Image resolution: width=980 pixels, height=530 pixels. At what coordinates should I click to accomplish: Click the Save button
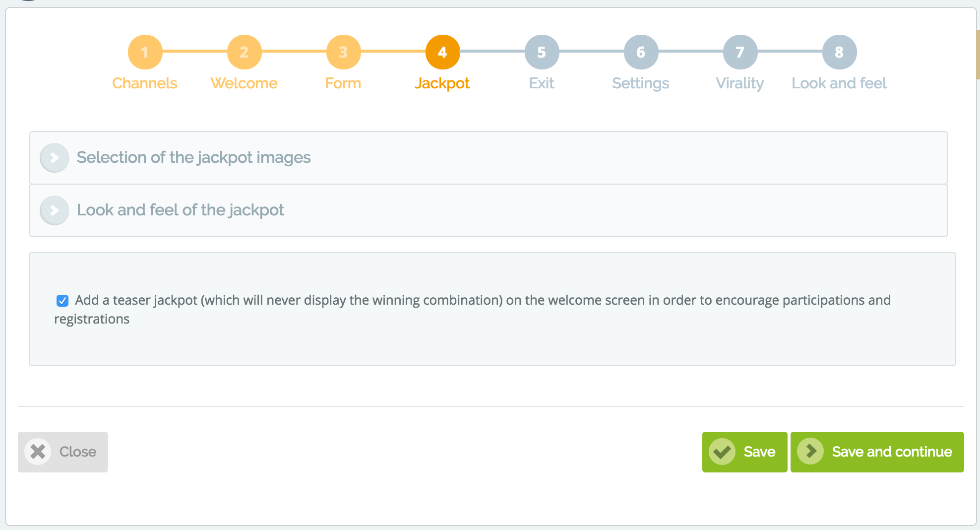tap(744, 452)
